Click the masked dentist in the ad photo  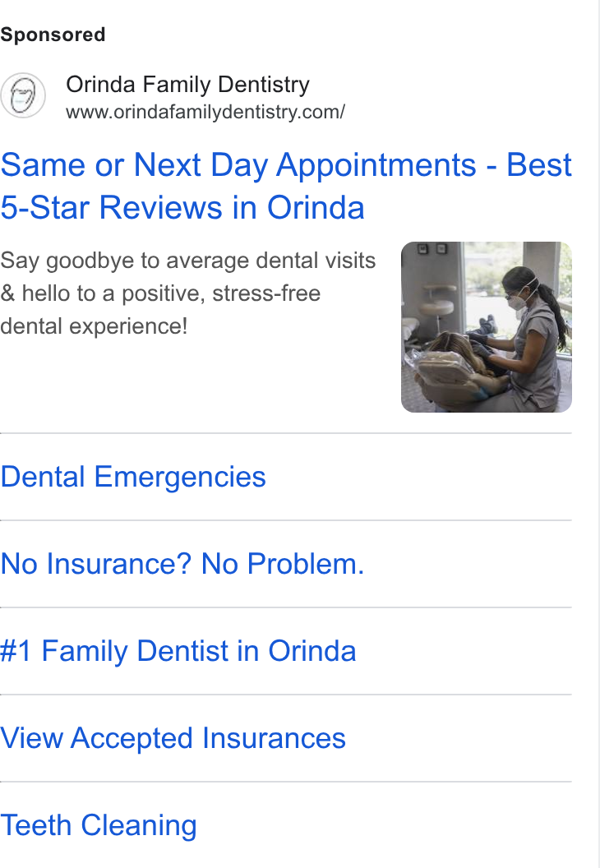(x=528, y=338)
